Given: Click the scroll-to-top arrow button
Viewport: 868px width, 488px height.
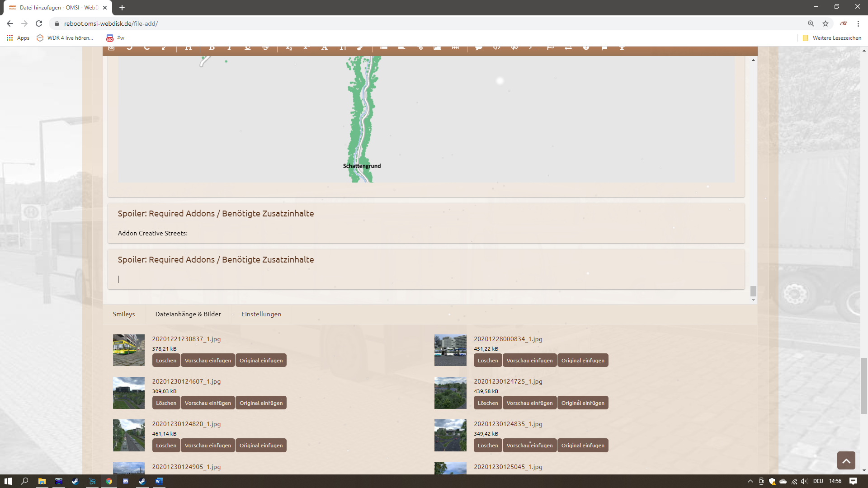Looking at the screenshot, I should click(846, 460).
